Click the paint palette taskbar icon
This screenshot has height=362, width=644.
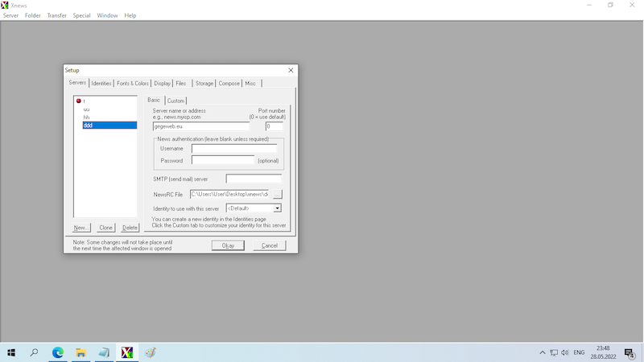pos(150,352)
